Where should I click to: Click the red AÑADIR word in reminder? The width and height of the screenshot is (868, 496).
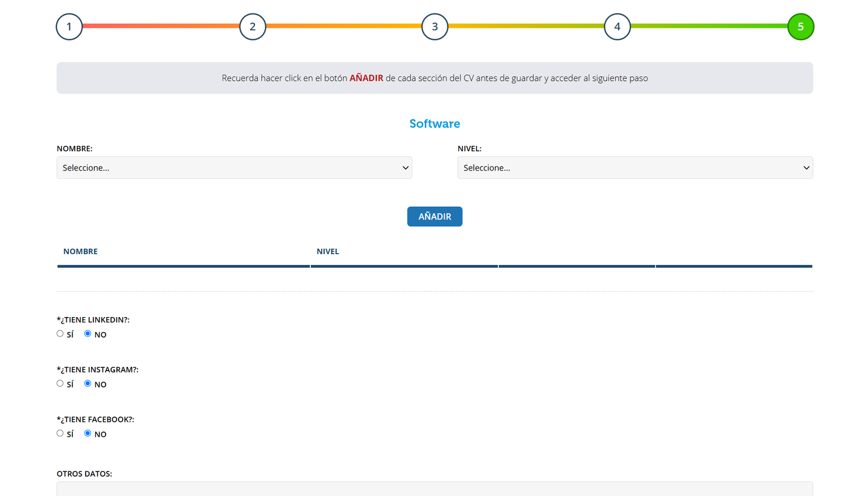(366, 78)
